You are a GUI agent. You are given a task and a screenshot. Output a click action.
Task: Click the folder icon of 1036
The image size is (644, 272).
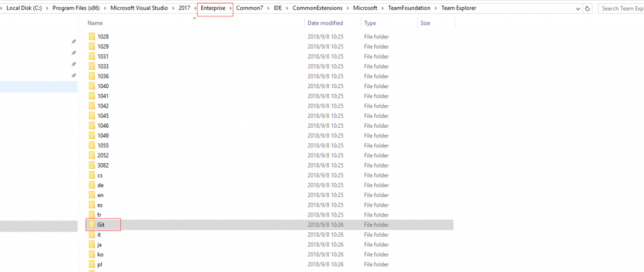(92, 76)
